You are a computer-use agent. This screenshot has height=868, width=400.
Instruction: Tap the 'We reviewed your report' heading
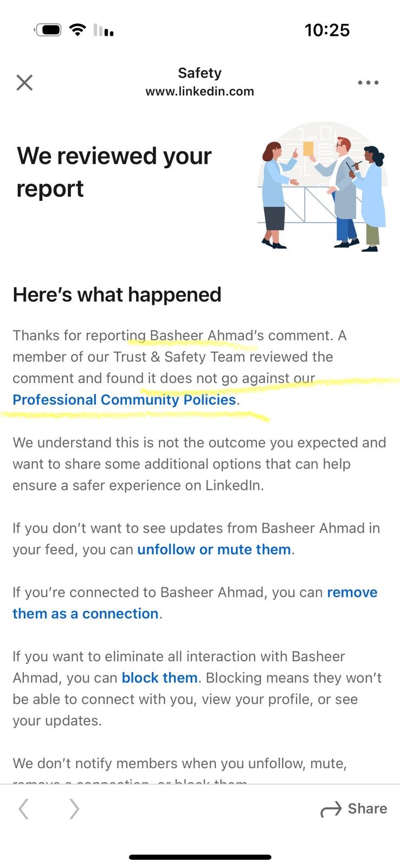[x=114, y=172]
